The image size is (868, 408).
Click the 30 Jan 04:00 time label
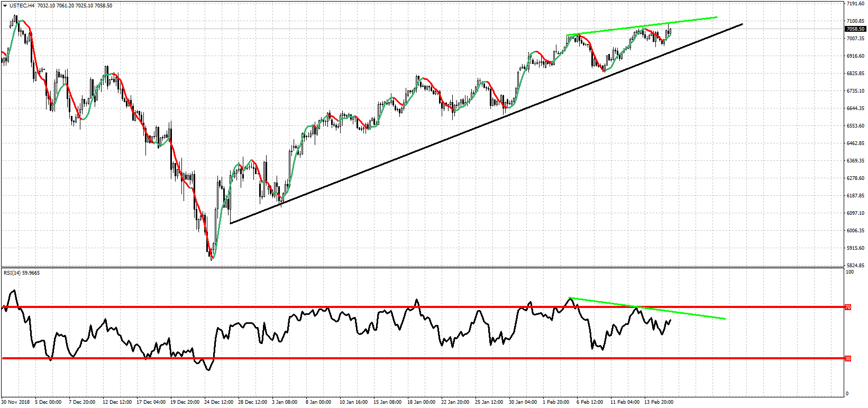[523, 402]
